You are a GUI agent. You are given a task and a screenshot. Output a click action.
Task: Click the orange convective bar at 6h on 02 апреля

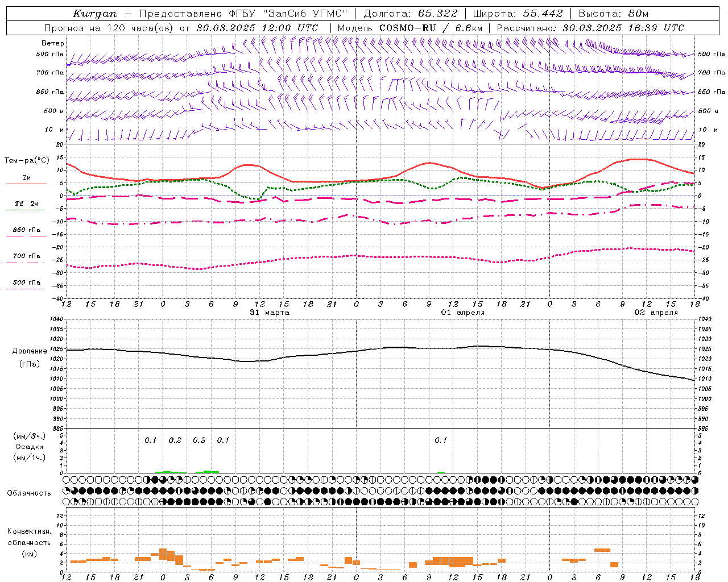[x=602, y=550]
